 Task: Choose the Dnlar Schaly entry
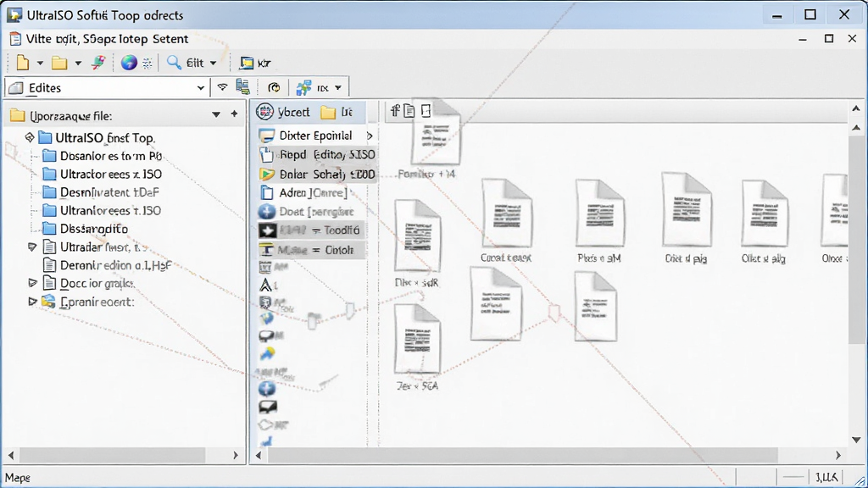(317, 175)
